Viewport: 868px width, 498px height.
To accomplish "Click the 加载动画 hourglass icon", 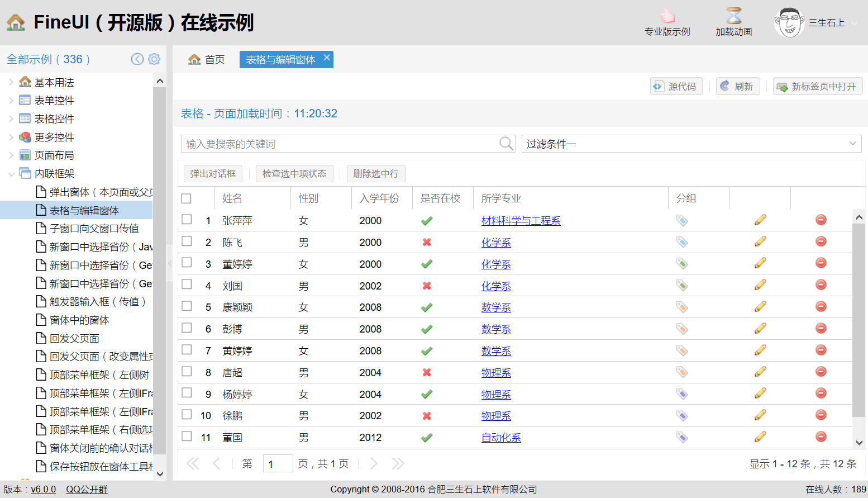I will pos(733,16).
